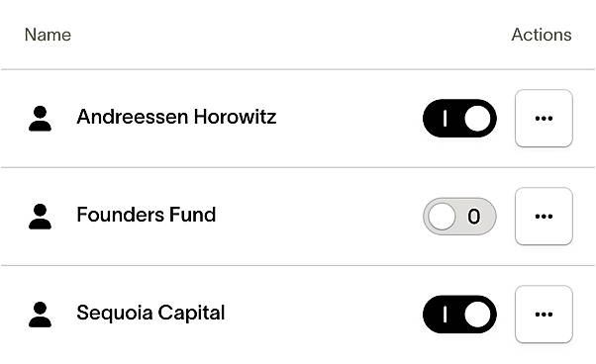Click the white knob on Founders Fund toggle

click(x=442, y=217)
